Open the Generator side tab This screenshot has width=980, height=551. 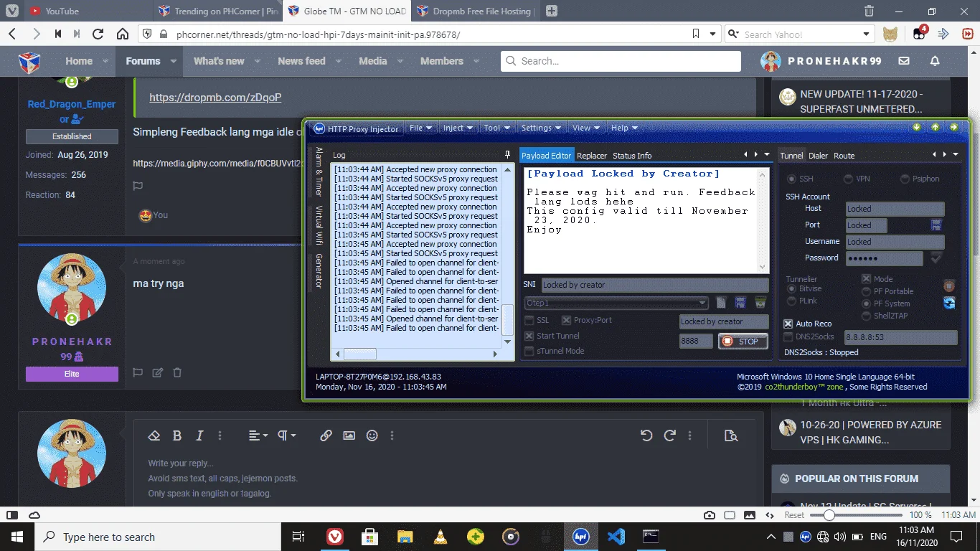tap(319, 270)
